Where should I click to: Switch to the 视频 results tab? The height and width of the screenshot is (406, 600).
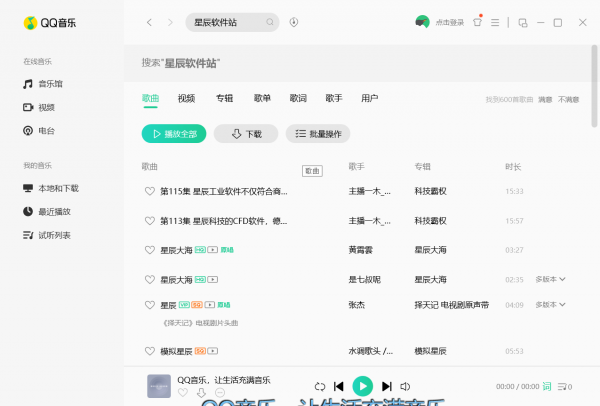point(186,98)
